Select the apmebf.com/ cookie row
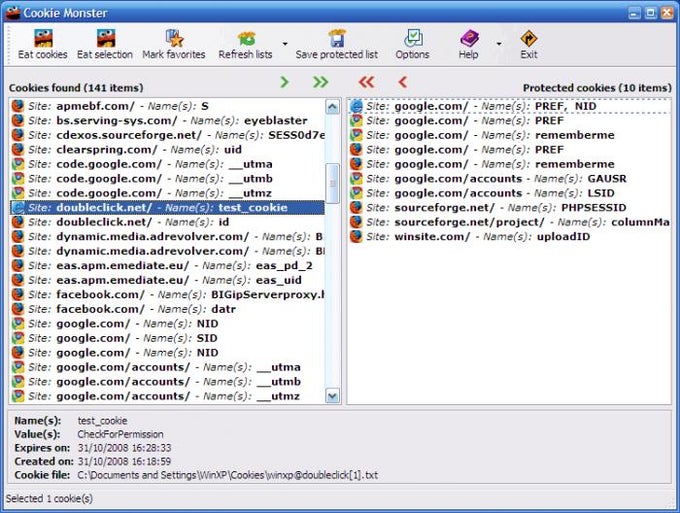The image size is (680, 513). click(x=168, y=106)
